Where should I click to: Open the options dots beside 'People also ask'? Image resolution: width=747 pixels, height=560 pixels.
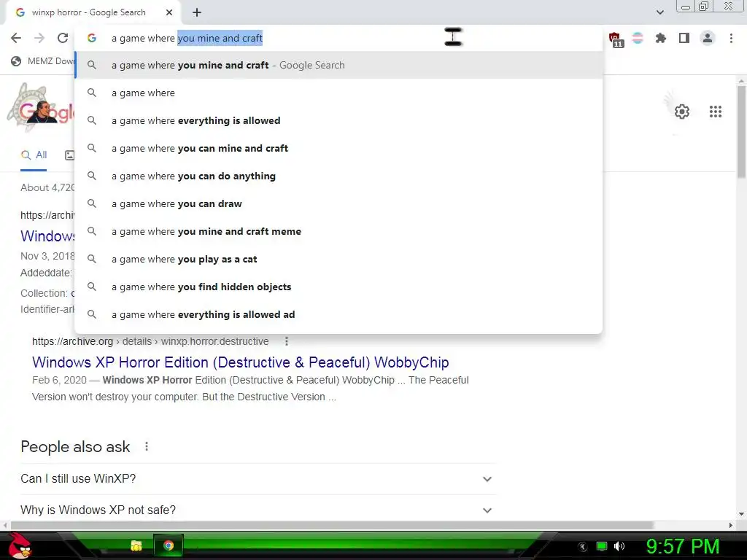[x=147, y=447]
